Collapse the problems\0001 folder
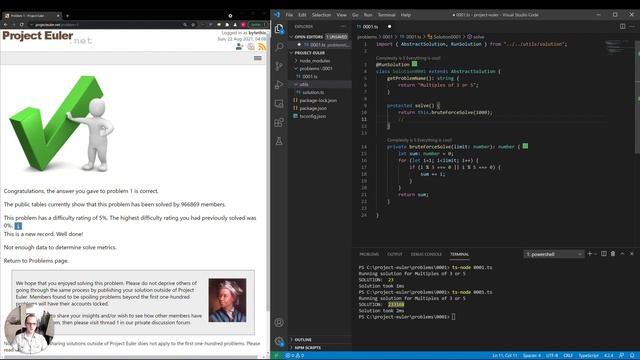This screenshot has width=640, height=360. (316, 69)
